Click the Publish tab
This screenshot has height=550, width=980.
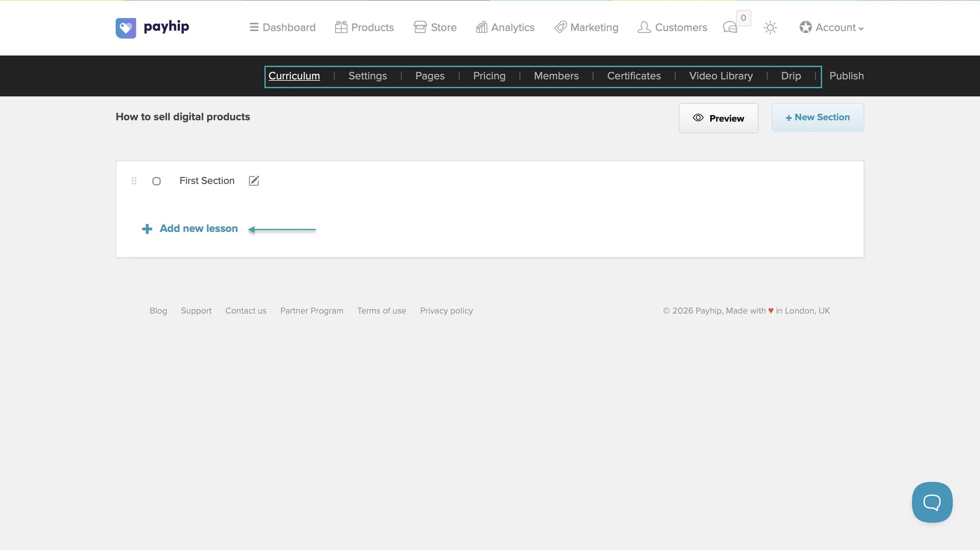(846, 76)
